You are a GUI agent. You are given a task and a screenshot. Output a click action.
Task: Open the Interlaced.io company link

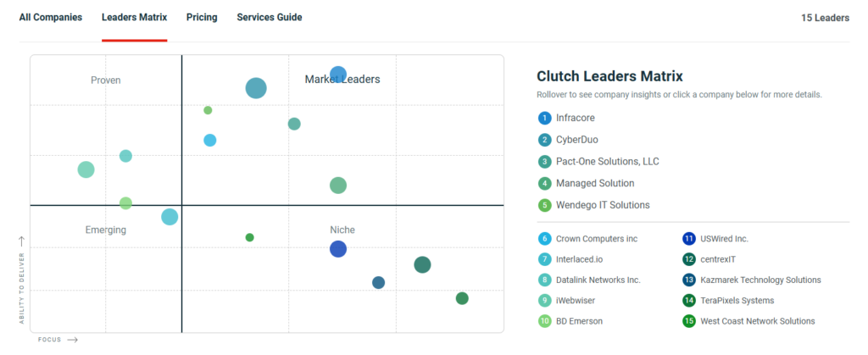pyautogui.click(x=580, y=259)
